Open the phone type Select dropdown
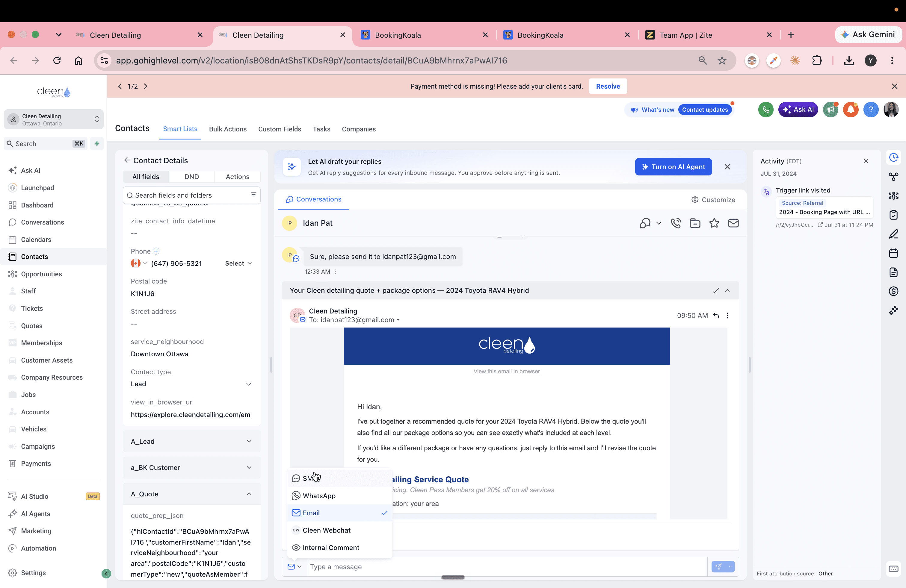Image resolution: width=906 pixels, height=588 pixels. coord(238,263)
